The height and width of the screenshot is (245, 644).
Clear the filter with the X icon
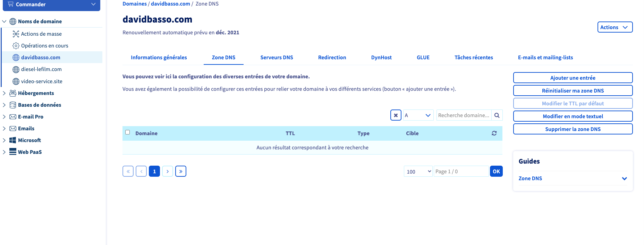click(x=396, y=115)
